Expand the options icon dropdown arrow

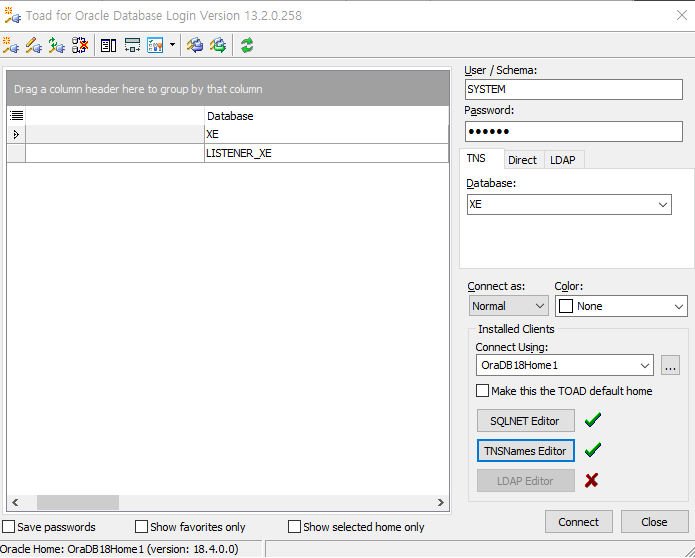[x=172, y=45]
